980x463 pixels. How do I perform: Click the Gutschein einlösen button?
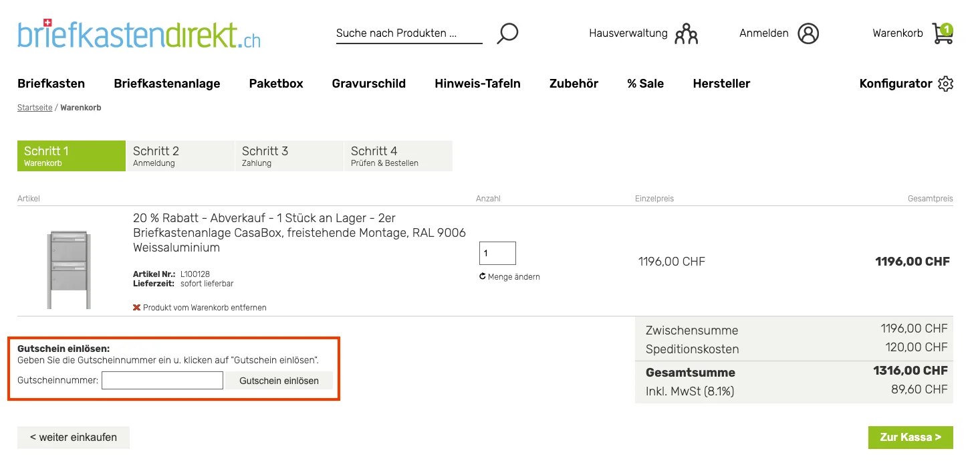279,380
